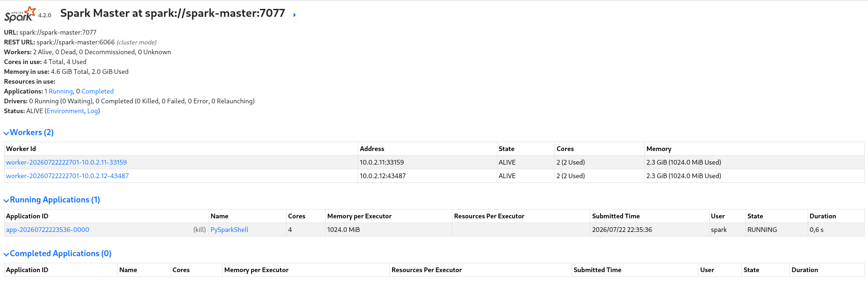The image size is (868, 281).
Task: Open the PySparkShell application UI link
Action: click(x=230, y=230)
